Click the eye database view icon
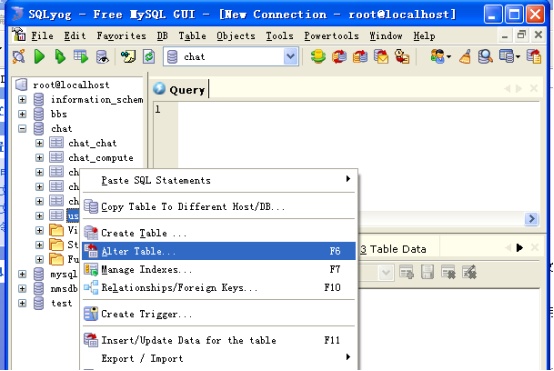The height and width of the screenshot is (371, 554). pos(102,57)
